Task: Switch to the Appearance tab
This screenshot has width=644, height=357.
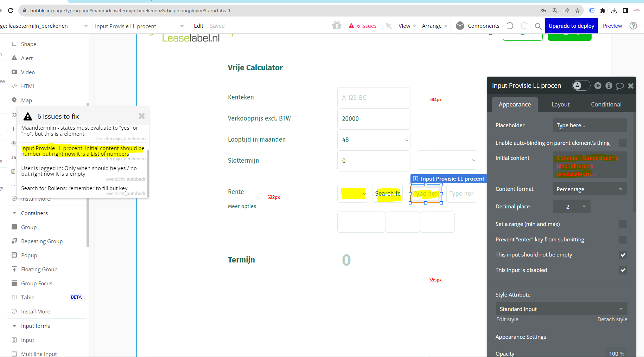Action: point(515,104)
